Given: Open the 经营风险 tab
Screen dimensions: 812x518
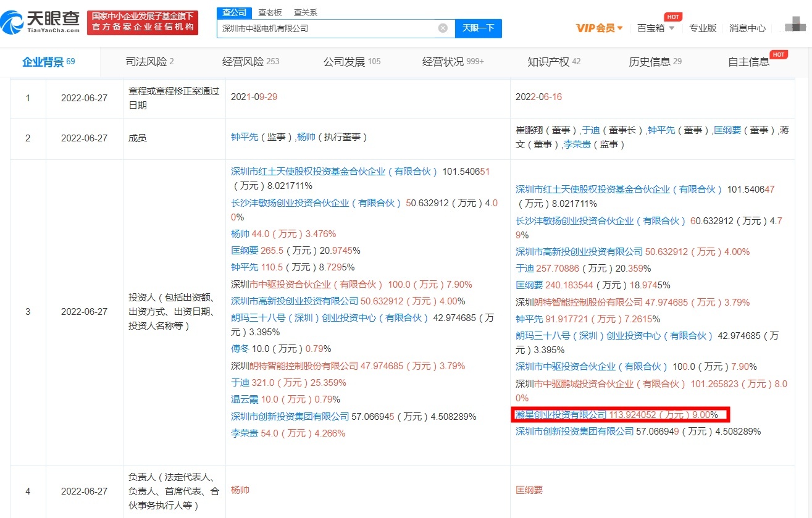Looking at the screenshot, I should (x=251, y=62).
